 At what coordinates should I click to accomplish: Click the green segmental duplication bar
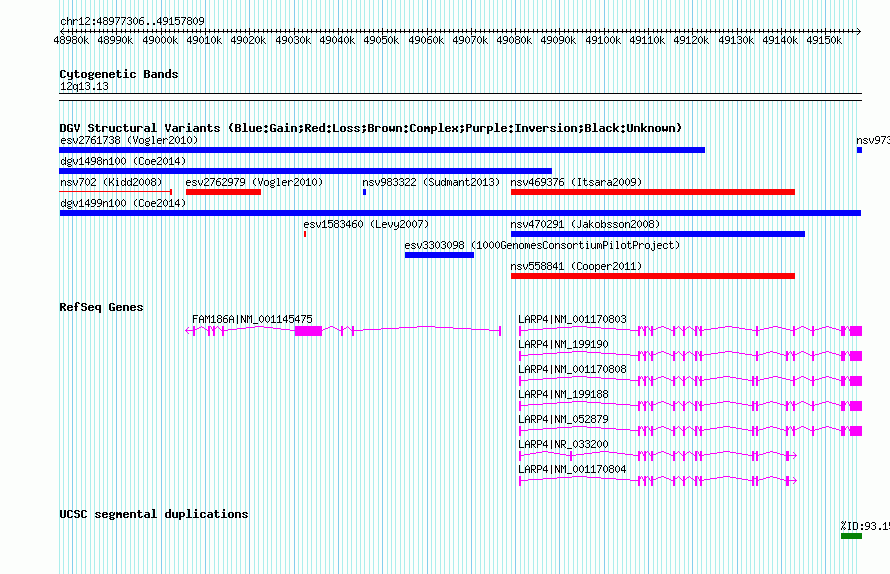pyautogui.click(x=851, y=535)
